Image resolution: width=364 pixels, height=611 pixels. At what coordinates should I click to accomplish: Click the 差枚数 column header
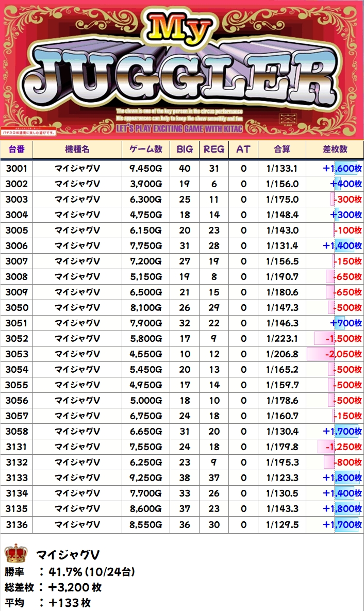[x=335, y=149]
